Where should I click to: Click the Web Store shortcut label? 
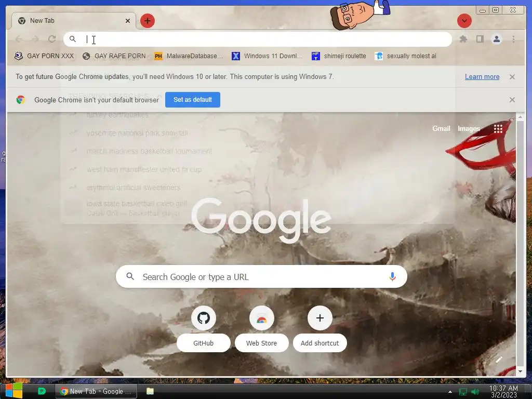261,343
